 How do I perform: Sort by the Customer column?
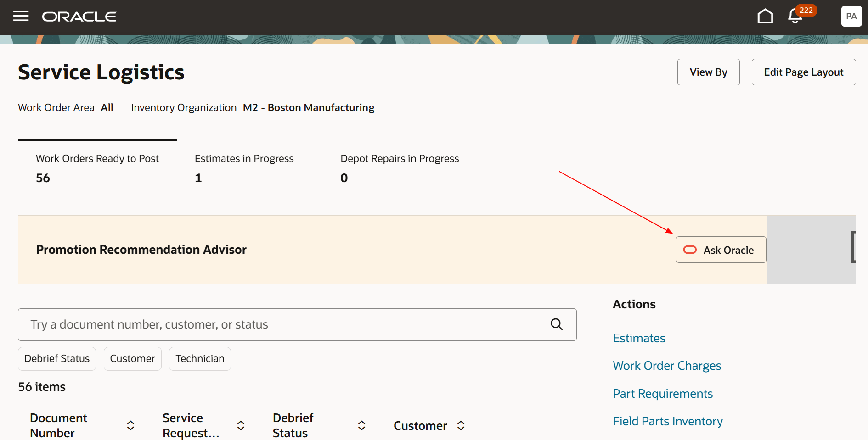point(461,425)
